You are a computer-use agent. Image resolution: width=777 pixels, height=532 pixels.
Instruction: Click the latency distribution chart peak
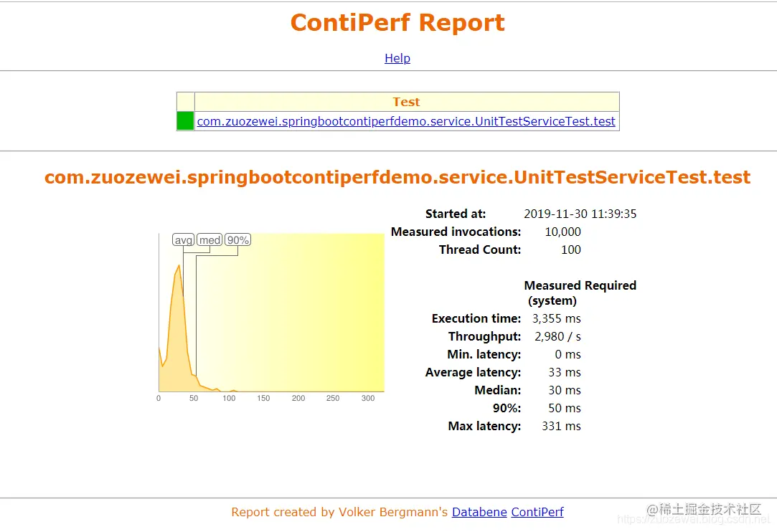click(x=179, y=267)
